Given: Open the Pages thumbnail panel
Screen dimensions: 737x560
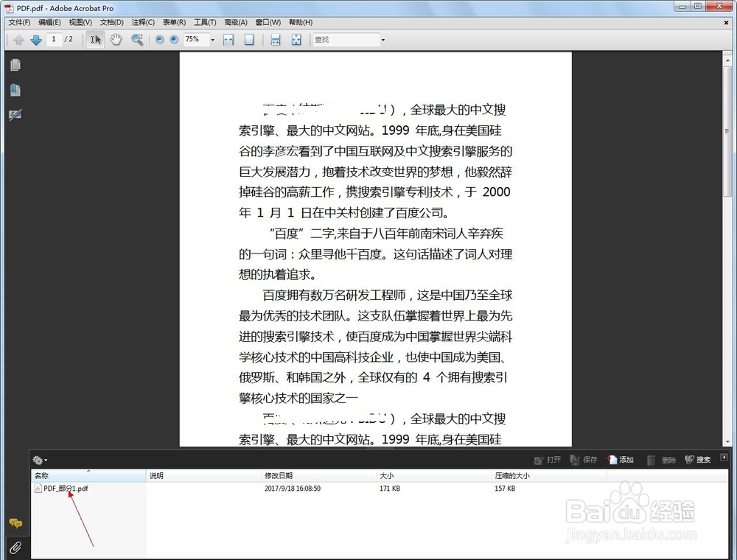Looking at the screenshot, I should 15,65.
